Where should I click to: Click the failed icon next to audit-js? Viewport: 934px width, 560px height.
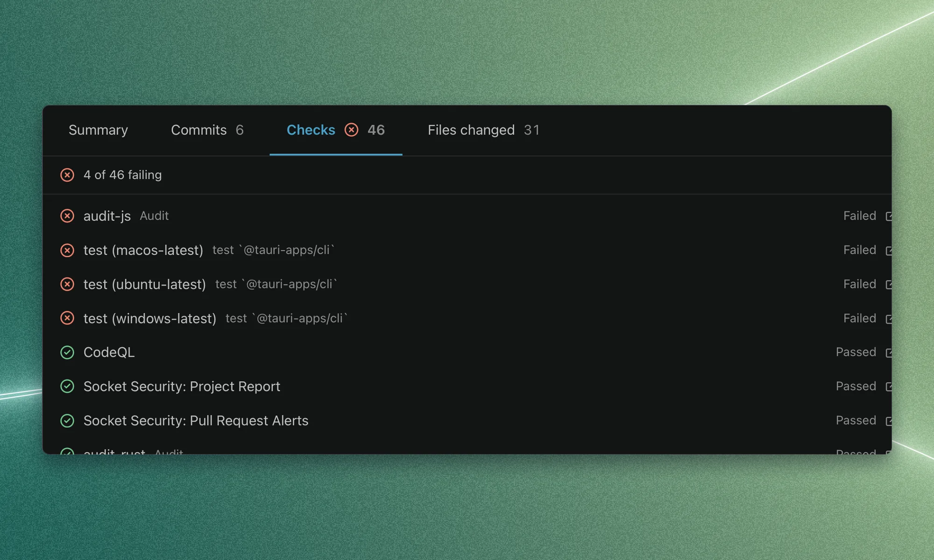pos(67,216)
